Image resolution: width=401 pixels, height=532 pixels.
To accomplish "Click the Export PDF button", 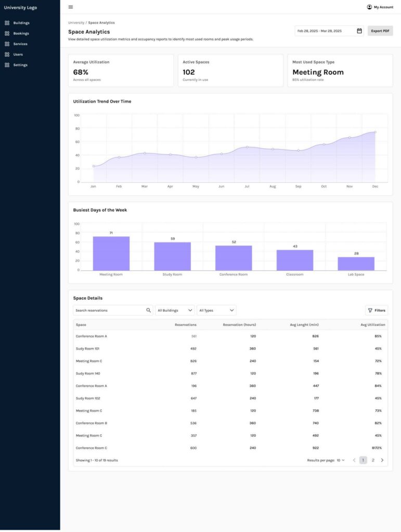I will tap(380, 31).
